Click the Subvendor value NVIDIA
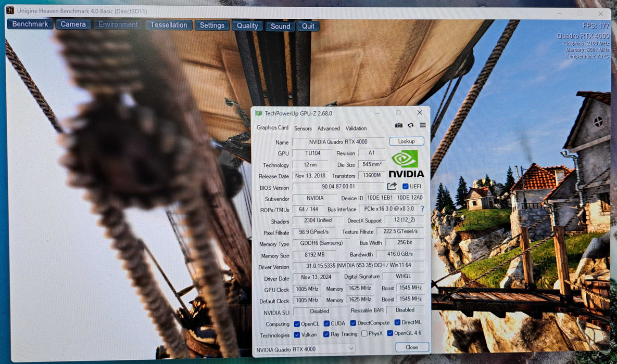617x364 pixels. [x=315, y=198]
